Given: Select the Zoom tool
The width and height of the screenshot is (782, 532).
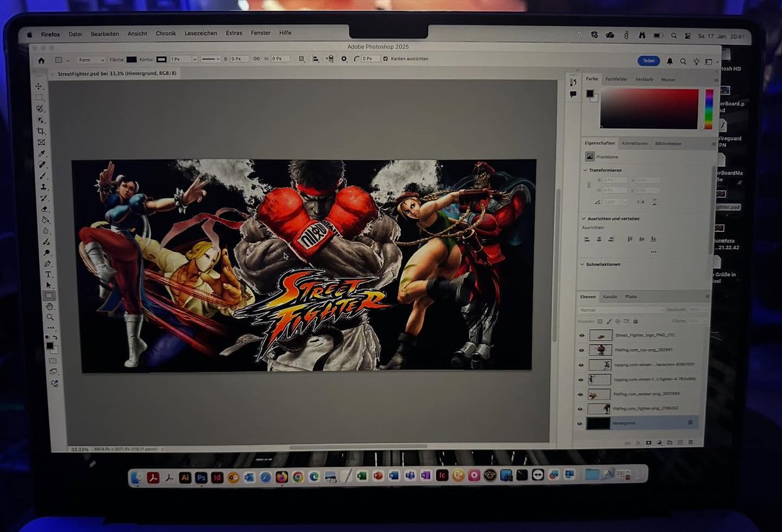Looking at the screenshot, I should [50, 316].
